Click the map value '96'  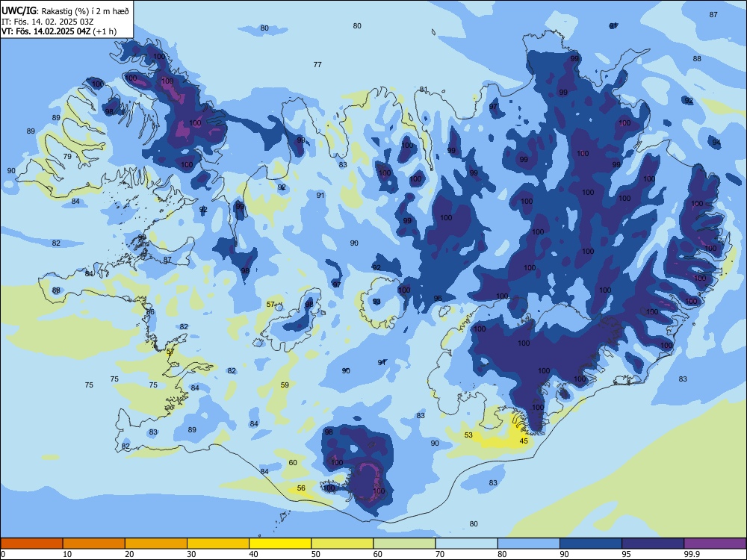(438, 299)
